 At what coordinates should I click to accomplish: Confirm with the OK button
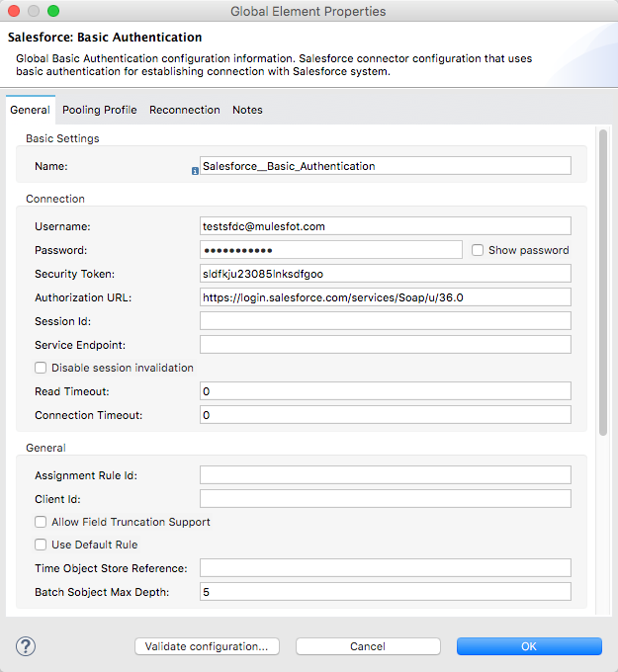(x=529, y=646)
